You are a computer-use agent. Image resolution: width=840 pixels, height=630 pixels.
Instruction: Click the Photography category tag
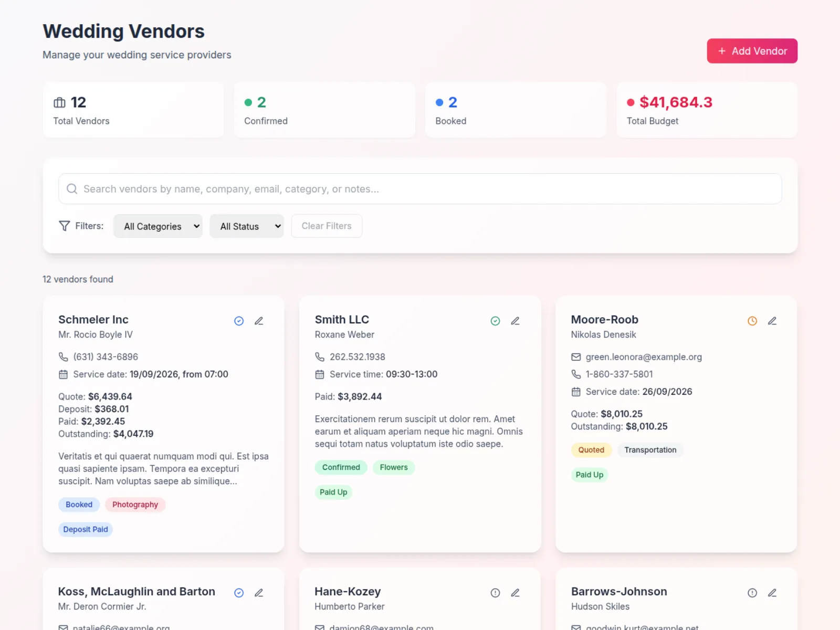pos(135,505)
